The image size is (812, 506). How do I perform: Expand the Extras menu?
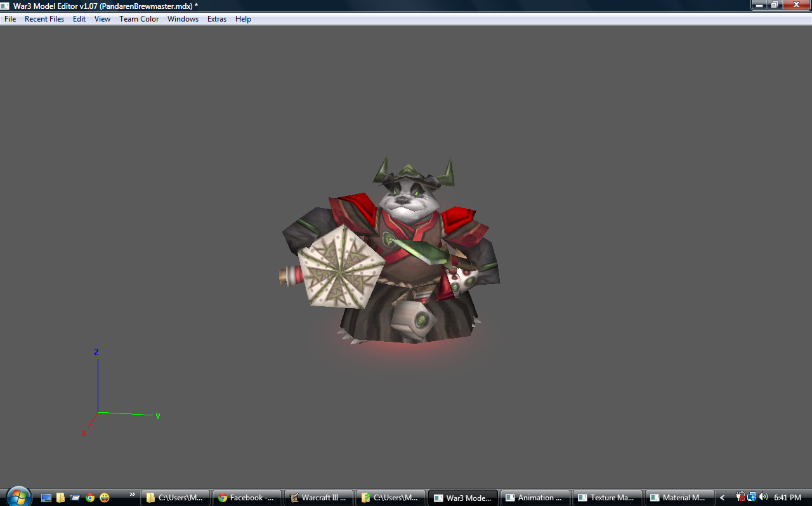pos(217,19)
